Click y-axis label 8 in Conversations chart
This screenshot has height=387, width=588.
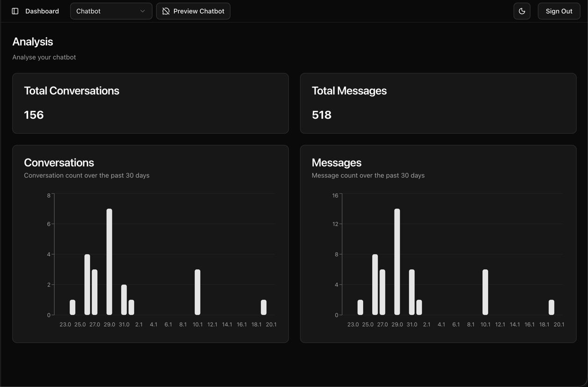pos(49,195)
